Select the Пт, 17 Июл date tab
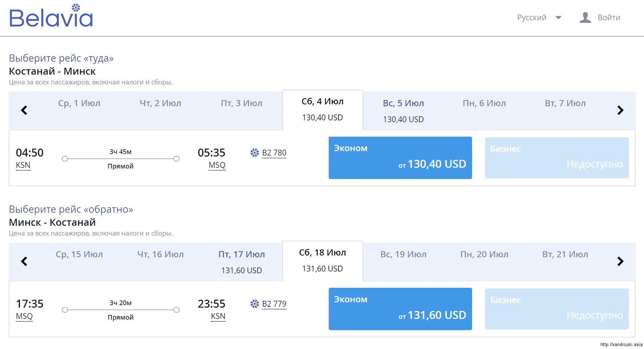 point(241,262)
